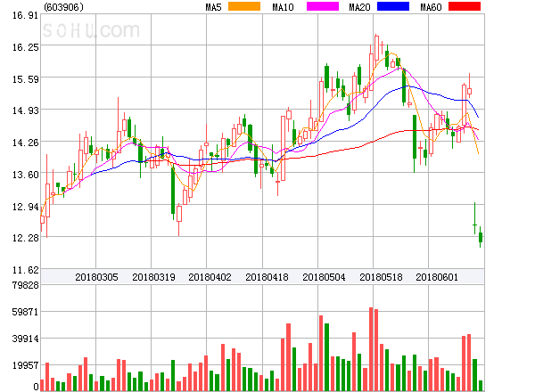This screenshot has width=535, height=392.
Task: Click the 79828 volume axis label
Action: click(x=25, y=285)
